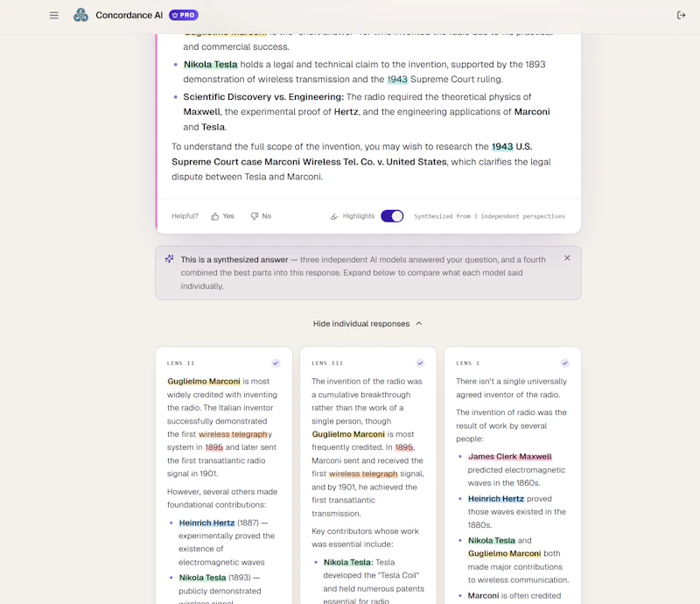Click the checkmark badge on Lens II card

[276, 363]
